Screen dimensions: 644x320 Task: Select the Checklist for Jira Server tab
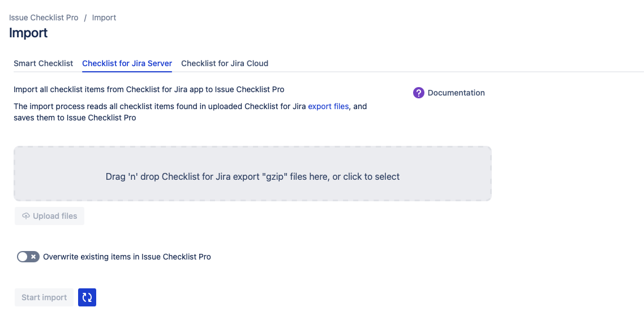tap(127, 63)
